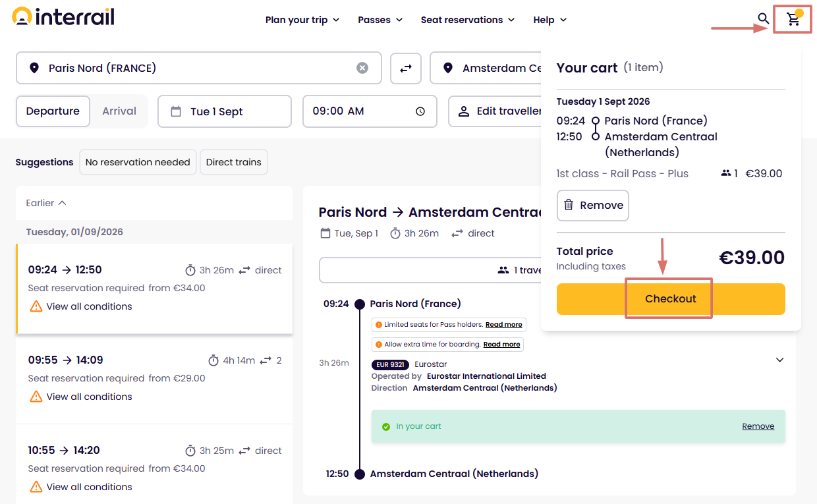Select the 09:24 → 12:50 trip
This screenshot has height=504, width=817.
pos(154,289)
